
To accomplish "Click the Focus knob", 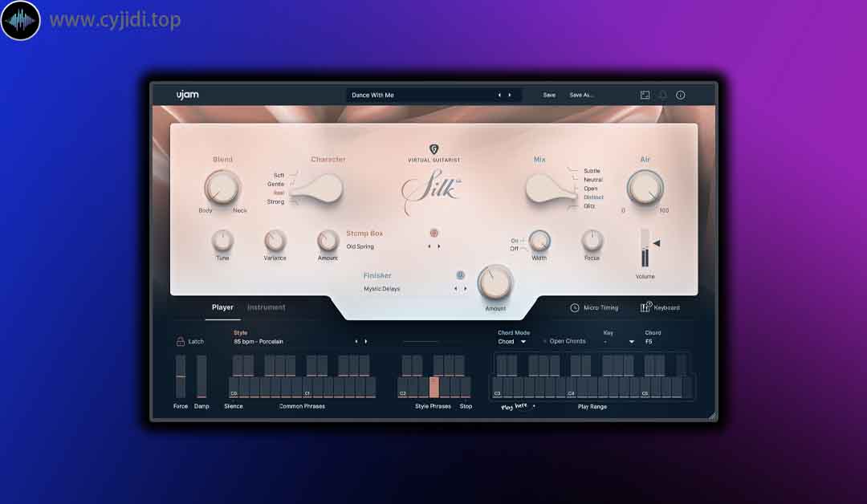I will [x=592, y=241].
